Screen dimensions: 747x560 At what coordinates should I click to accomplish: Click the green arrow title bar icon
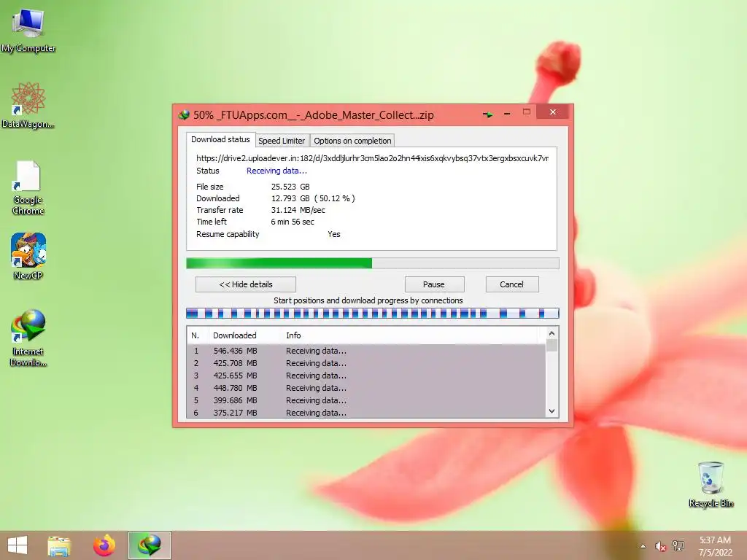(488, 114)
